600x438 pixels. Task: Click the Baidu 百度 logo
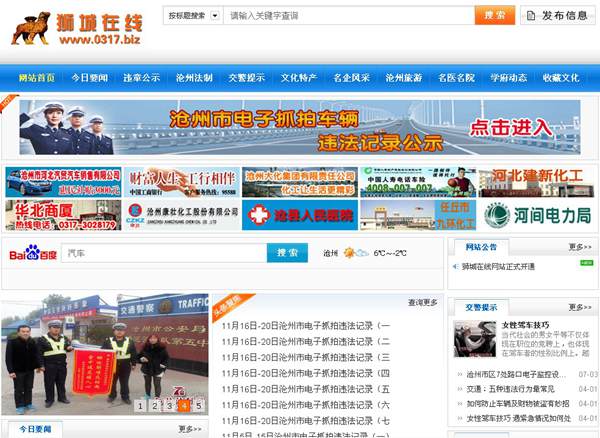tap(33, 253)
